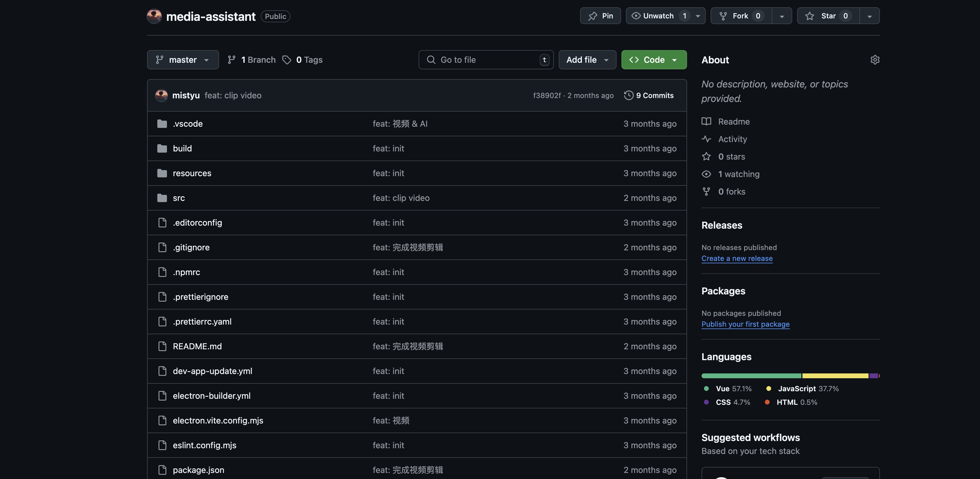Click the star icon beside 0 stars
This screenshot has height=479, width=980.
706,157
